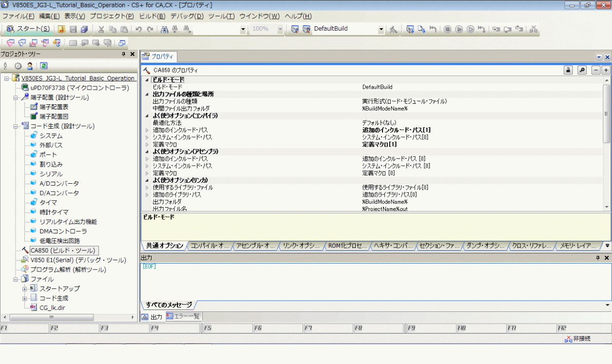This screenshot has height=364, width=612.
Task: Click the スタート(S) start button
Action: 27,29
